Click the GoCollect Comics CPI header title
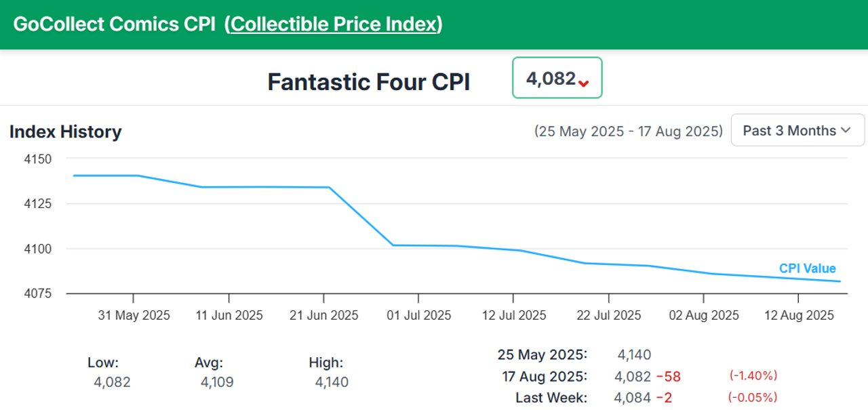 point(114,24)
